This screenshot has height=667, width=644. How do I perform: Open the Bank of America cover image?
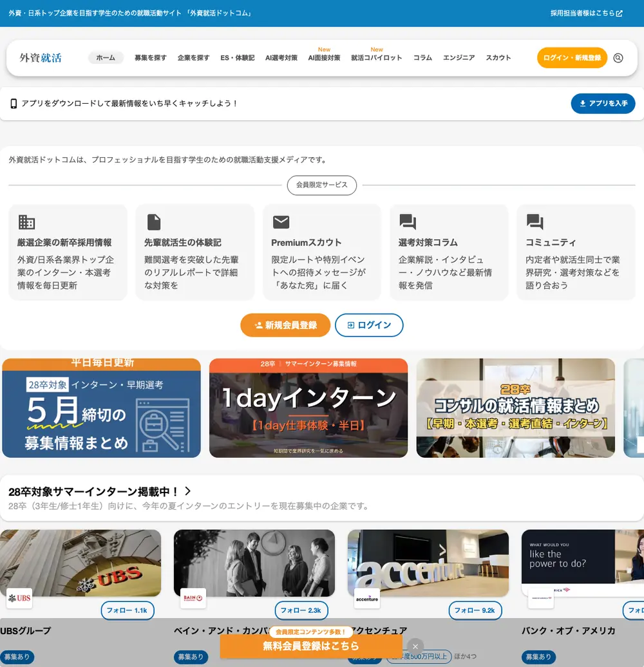coord(583,563)
